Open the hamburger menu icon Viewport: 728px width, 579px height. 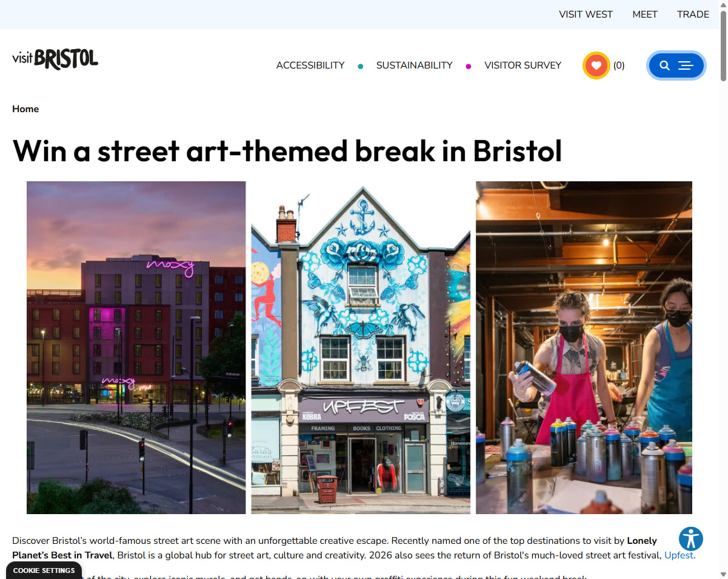pos(686,65)
